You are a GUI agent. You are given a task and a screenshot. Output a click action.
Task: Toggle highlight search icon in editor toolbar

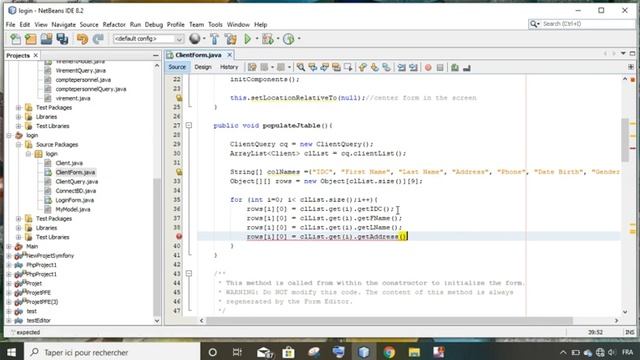[x=336, y=67]
